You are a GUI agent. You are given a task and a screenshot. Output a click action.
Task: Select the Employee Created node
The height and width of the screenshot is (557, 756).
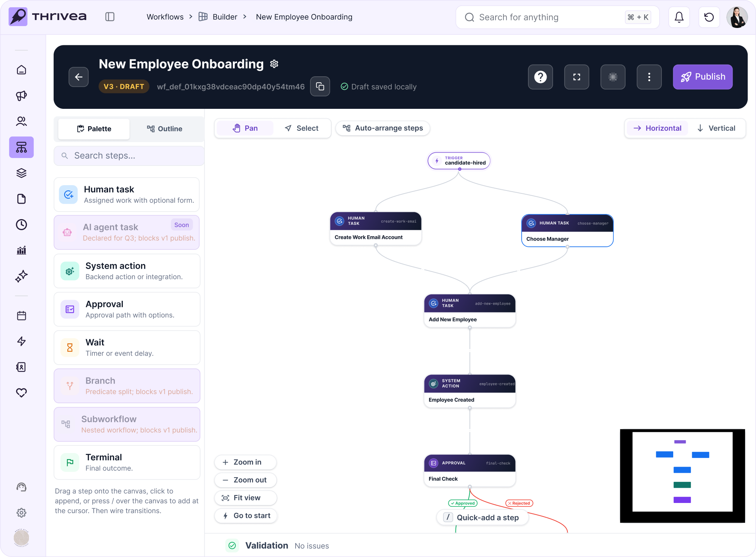pos(470,391)
